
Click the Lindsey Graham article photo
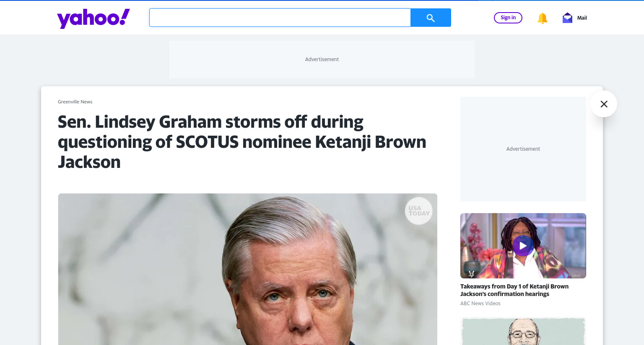coord(247,269)
